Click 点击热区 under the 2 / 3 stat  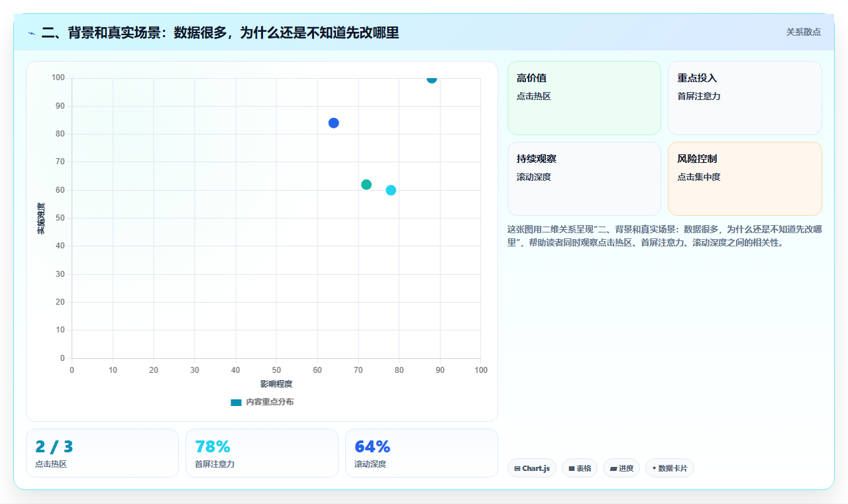pos(51,464)
